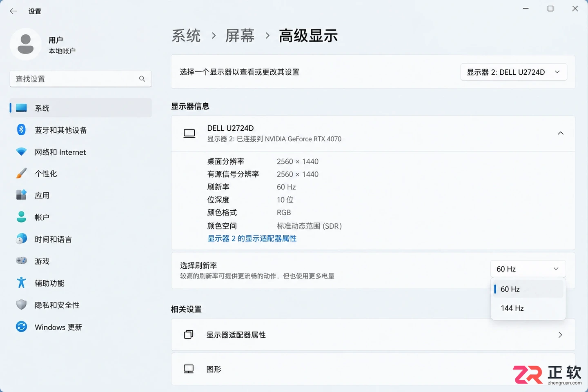Open 辅助功能 settings page

point(81,283)
